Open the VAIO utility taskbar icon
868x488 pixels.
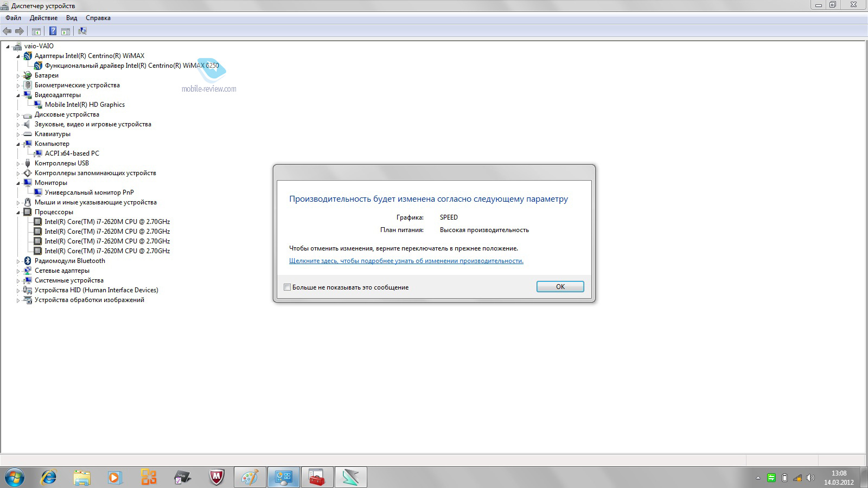click(x=183, y=477)
